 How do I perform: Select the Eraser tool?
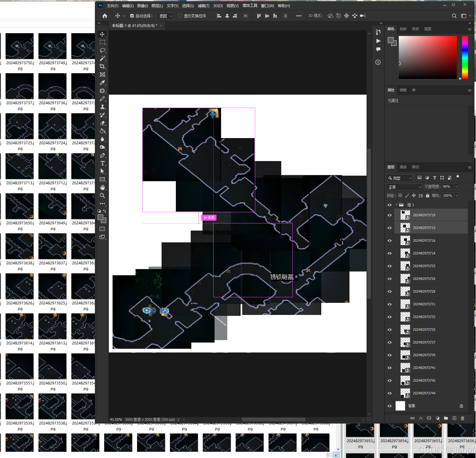click(x=102, y=123)
